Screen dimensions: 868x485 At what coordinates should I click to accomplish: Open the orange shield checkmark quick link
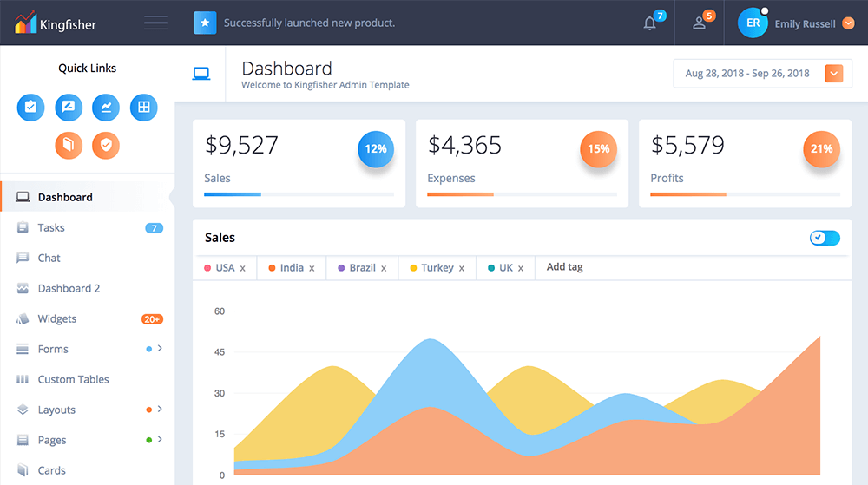[x=106, y=145]
